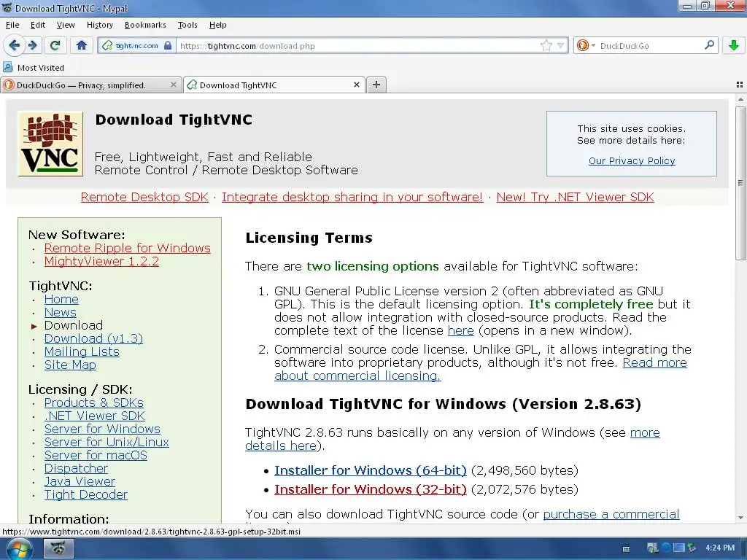The width and height of the screenshot is (747, 560).
Task: Open the MightyViewer 1.2.2 link
Action: 101,262
